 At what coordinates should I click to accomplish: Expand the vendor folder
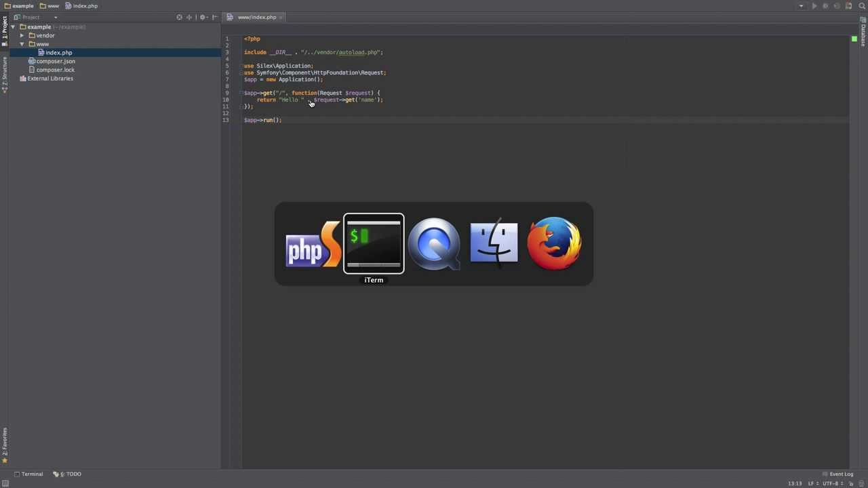(22, 35)
